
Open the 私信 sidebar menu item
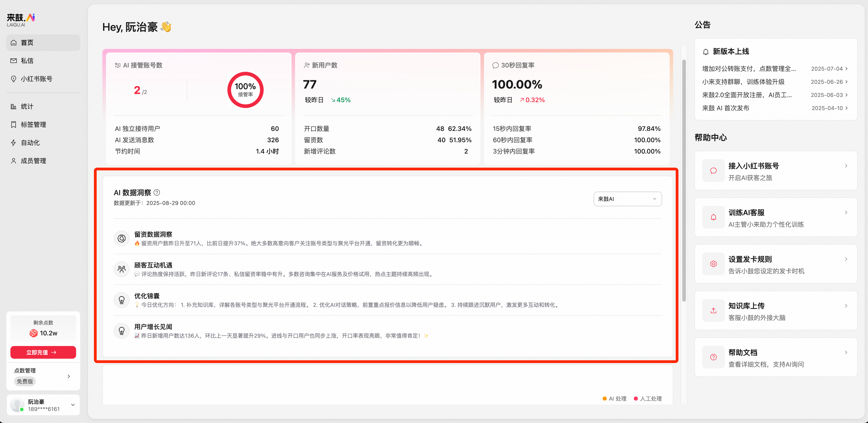pyautogui.click(x=27, y=61)
